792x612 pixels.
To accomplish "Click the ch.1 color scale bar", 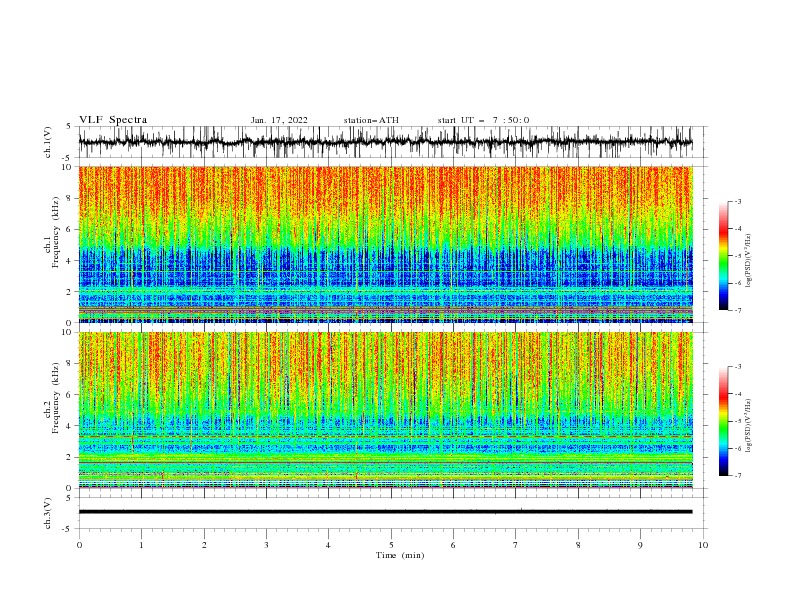I will coord(723,256).
